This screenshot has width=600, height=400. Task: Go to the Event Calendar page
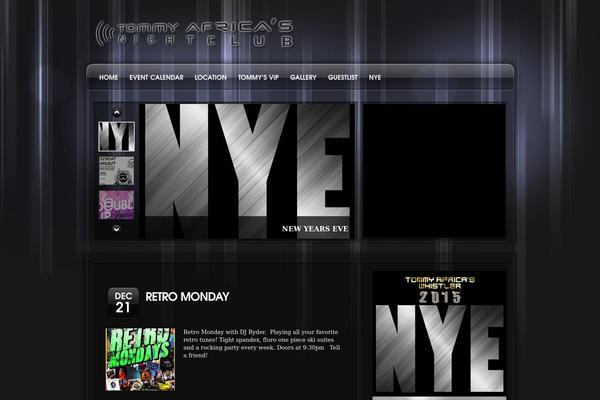(x=156, y=77)
